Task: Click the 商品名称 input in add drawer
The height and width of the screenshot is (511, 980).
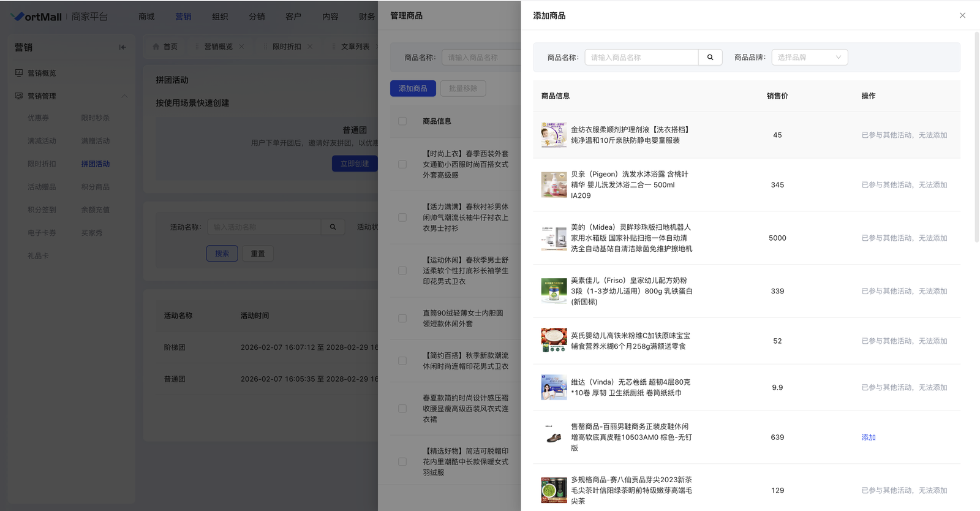Action: tap(641, 58)
